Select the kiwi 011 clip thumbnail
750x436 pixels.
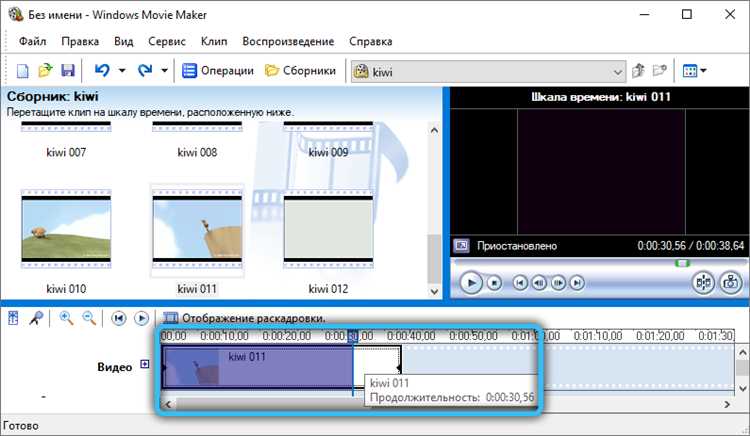click(198, 229)
